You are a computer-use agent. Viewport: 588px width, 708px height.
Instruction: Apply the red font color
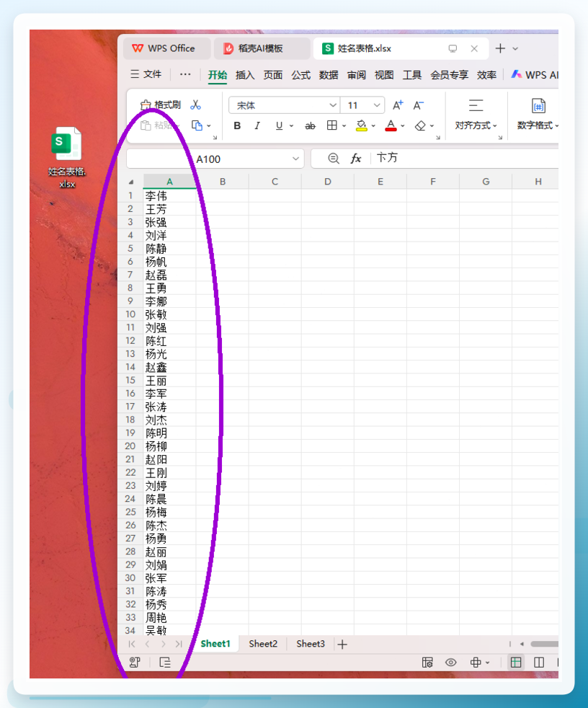(391, 125)
